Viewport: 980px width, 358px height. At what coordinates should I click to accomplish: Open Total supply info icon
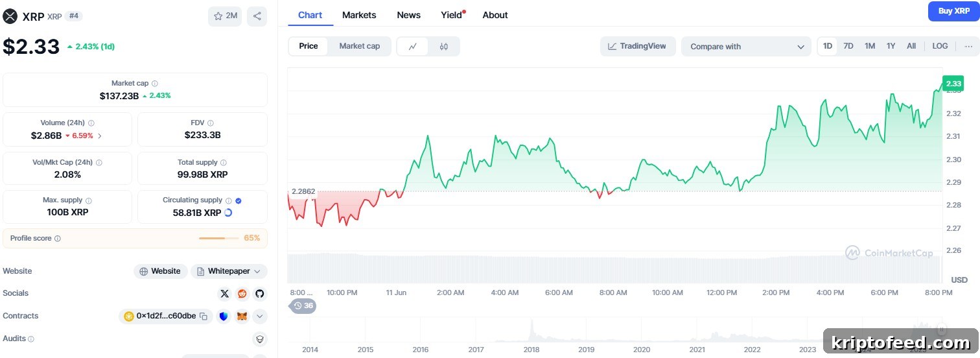pos(224,163)
